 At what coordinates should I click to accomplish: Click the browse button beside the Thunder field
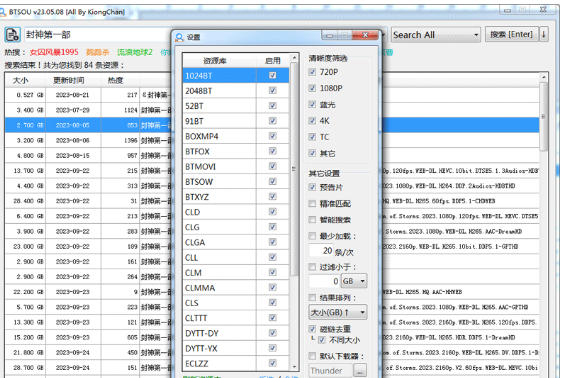(360, 370)
